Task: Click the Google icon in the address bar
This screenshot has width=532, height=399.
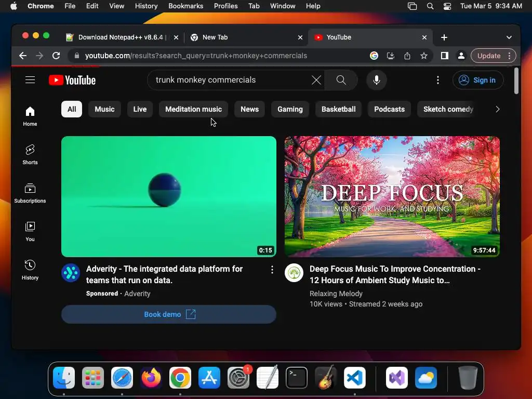Action: [x=374, y=56]
